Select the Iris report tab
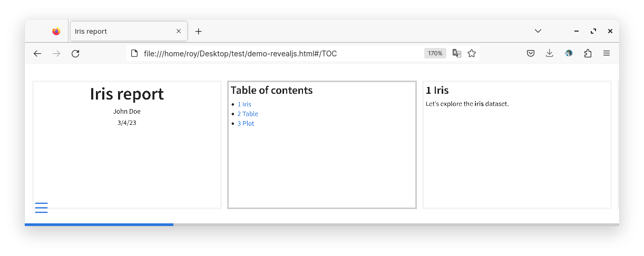The width and height of the screenshot is (644, 256). pyautogui.click(x=121, y=31)
